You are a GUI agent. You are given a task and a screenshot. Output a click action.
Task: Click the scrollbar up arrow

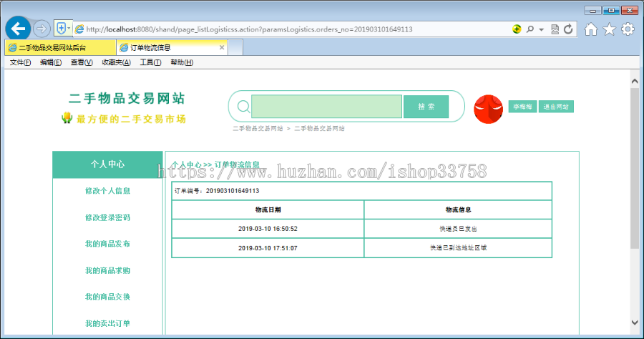(635, 82)
